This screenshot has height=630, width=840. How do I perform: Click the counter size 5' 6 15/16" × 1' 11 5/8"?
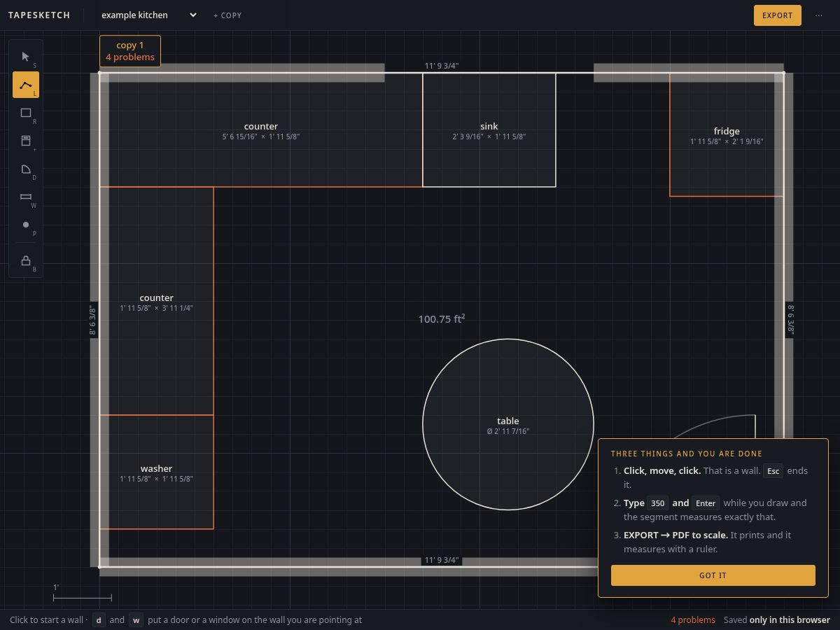(x=261, y=137)
